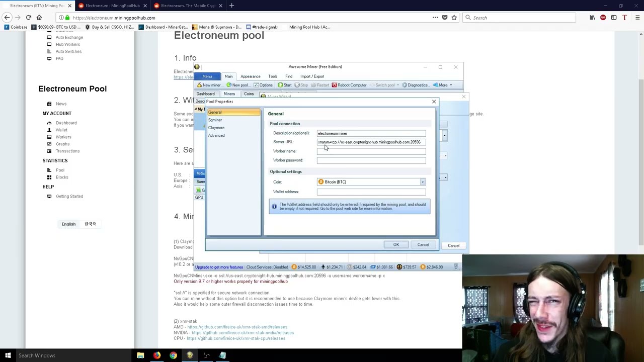Go to browser Home page
This screenshot has width=644, height=362.
(x=39, y=18)
